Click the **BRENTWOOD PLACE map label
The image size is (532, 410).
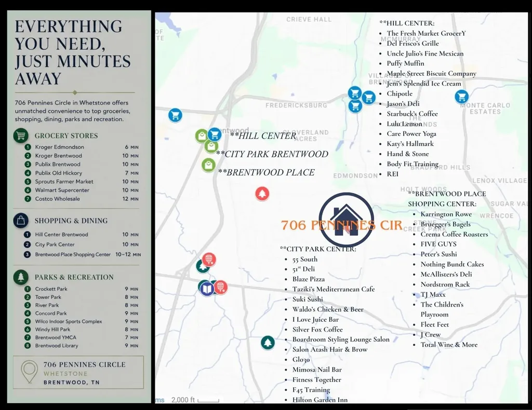coord(267,172)
